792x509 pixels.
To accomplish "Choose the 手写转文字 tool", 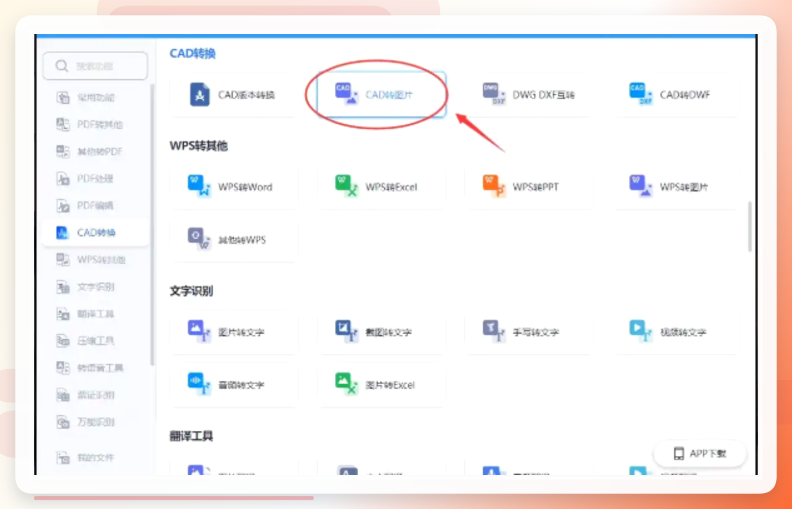I will coord(528,332).
